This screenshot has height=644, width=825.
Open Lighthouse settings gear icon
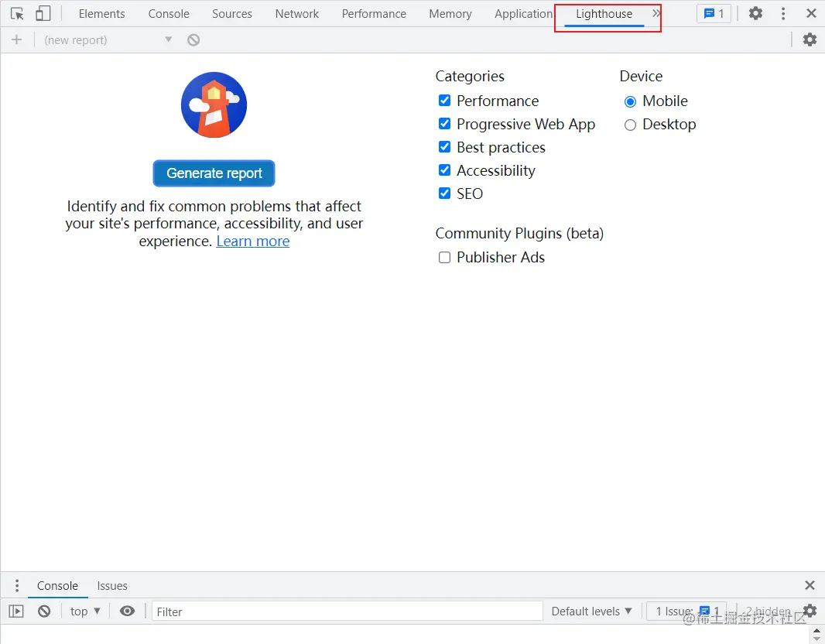point(810,39)
